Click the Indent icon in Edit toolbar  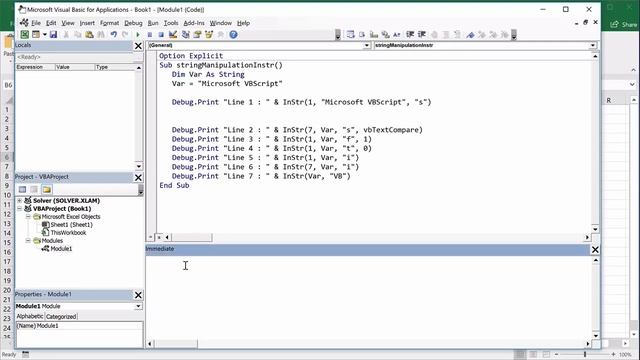410,35
